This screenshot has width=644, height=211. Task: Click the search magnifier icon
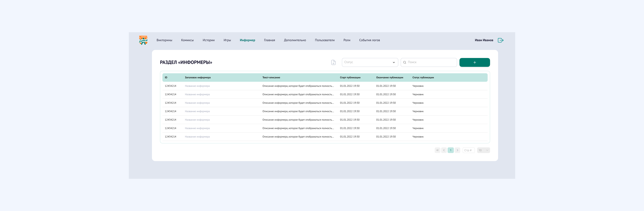coord(405,62)
